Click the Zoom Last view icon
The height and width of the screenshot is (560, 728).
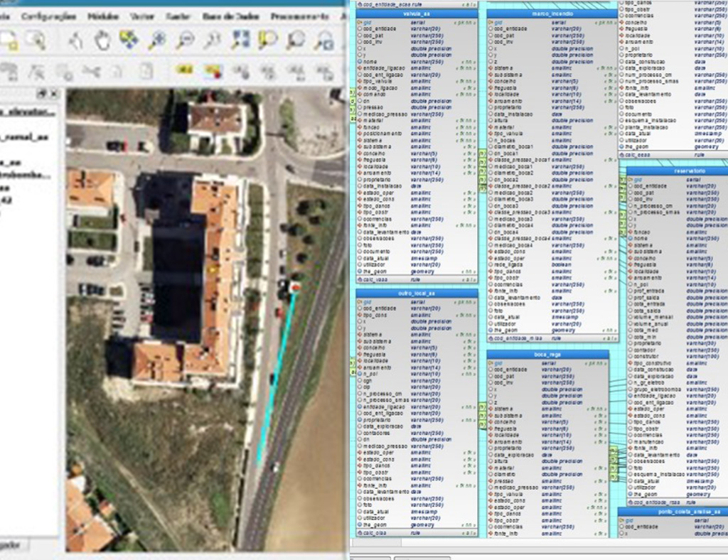pos(324,41)
